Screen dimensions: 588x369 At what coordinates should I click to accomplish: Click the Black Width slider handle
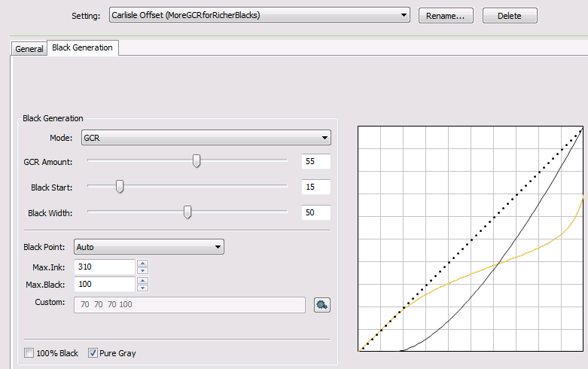[187, 213]
